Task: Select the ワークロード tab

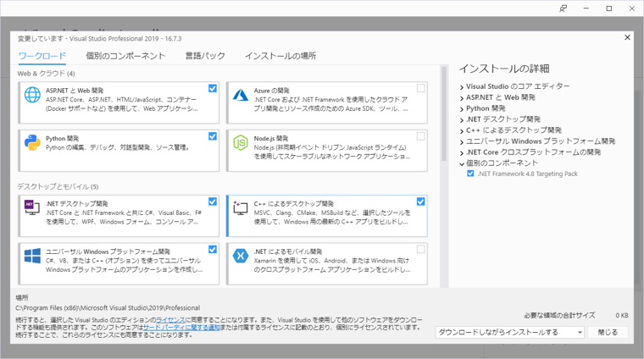Action: coord(42,56)
